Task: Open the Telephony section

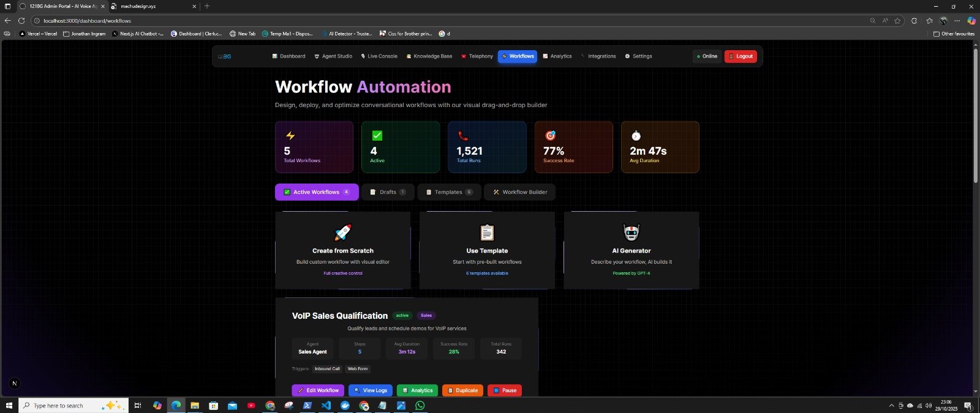Action: click(477, 56)
